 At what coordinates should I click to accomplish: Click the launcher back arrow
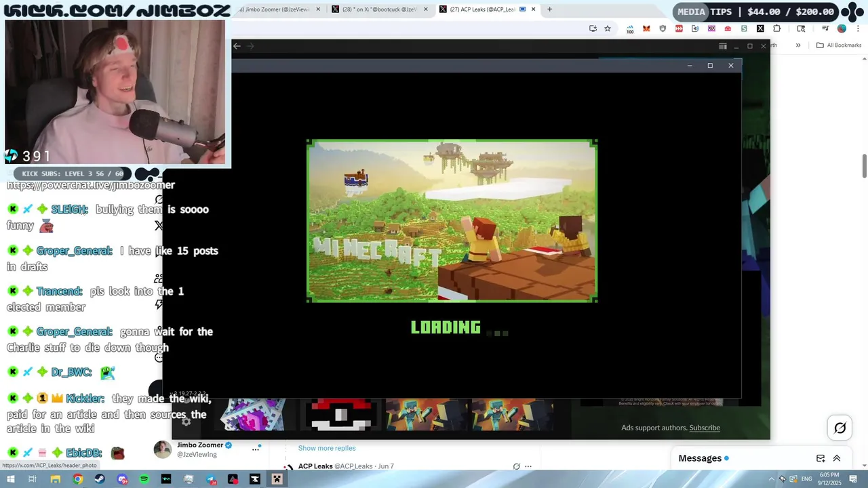(x=237, y=46)
